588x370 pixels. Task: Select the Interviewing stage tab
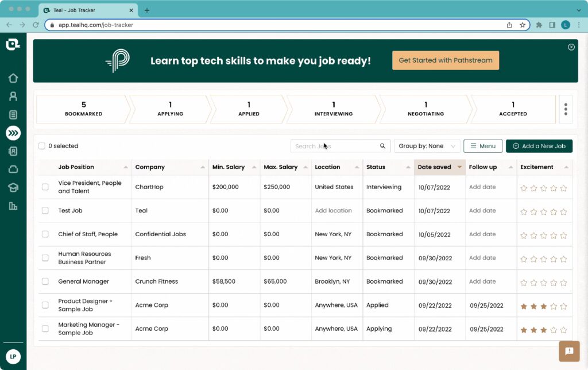(x=333, y=109)
